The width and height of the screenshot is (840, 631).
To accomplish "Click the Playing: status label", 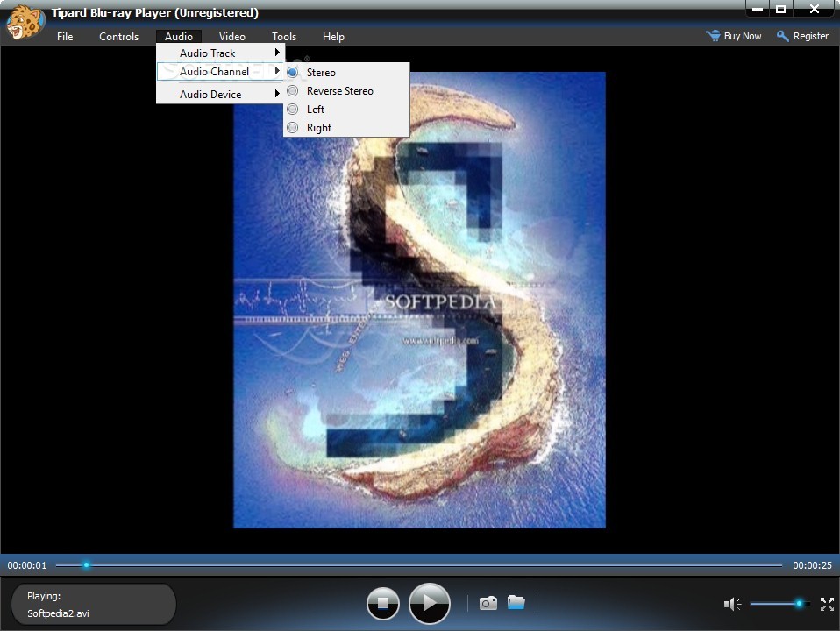I will pyautogui.click(x=44, y=596).
